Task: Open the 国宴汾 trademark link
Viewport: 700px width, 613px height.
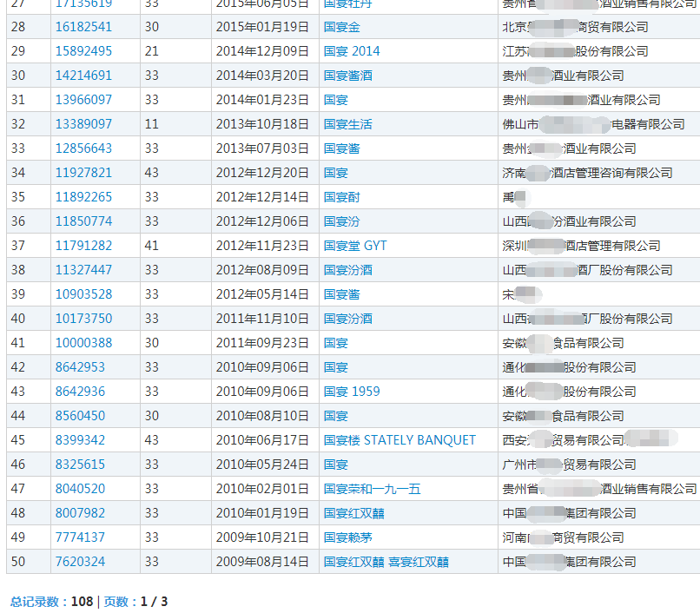Action: 341,221
